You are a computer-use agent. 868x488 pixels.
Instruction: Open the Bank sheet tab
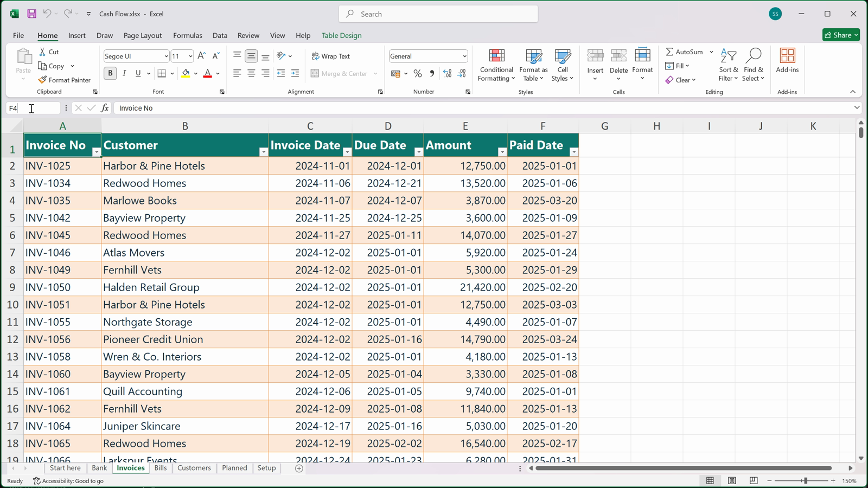tap(99, 468)
